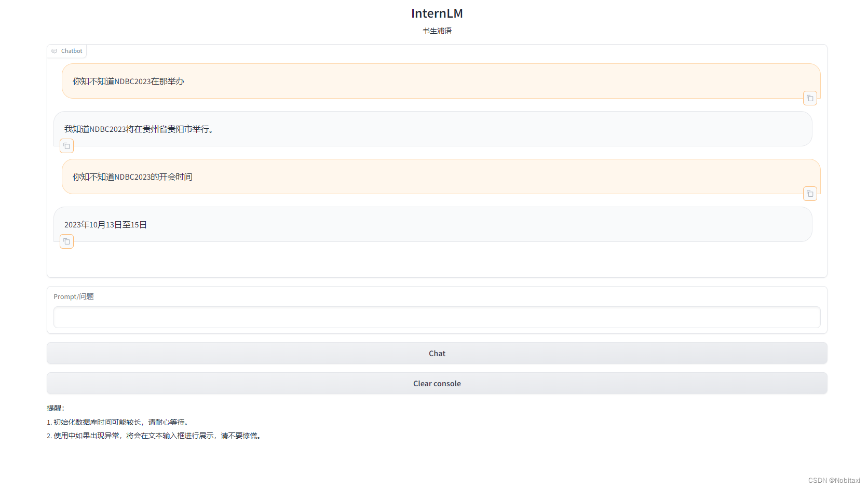Click reminder 1 about 初始化数据库时间
Viewport: 868px width, 488px height.
pos(117,422)
